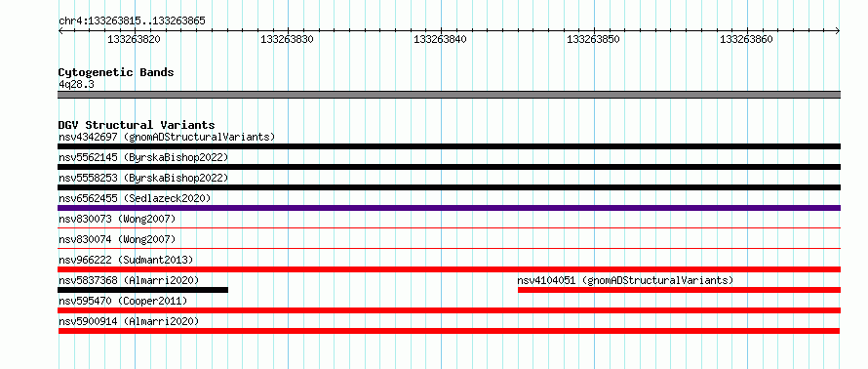868x369 pixels.
Task: Click the black bar under nsv4342697
Action: click(449, 146)
